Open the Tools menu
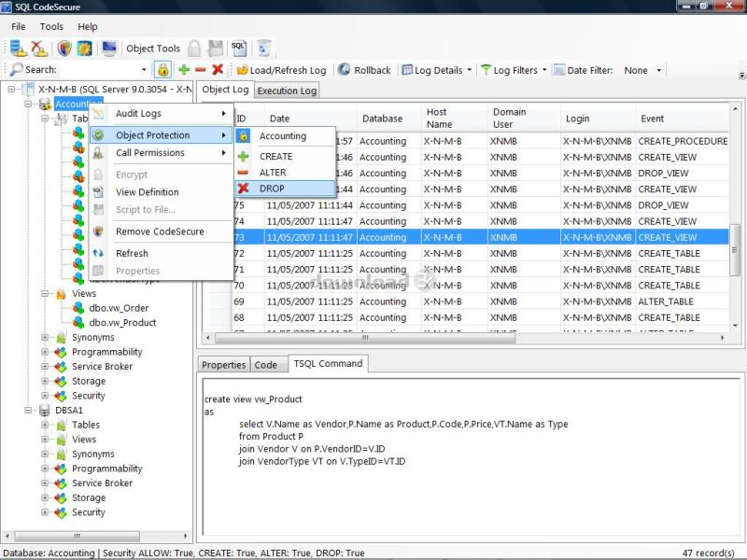The height and width of the screenshot is (560, 747). 51,27
